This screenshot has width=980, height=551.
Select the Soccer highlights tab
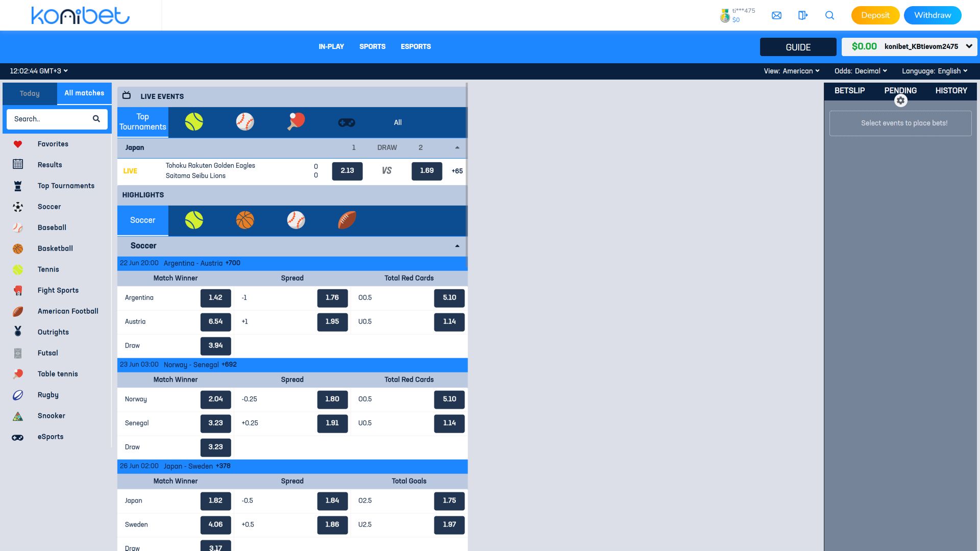(x=143, y=220)
